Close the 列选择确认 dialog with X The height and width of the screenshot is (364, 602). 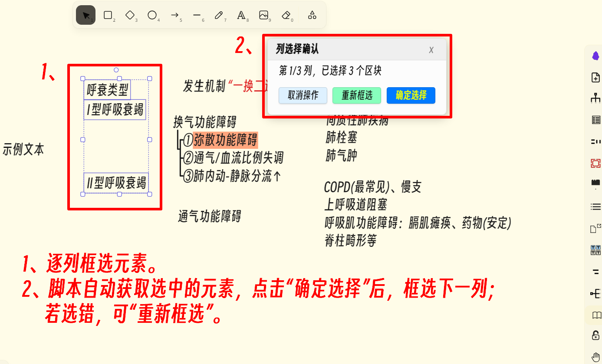[431, 50]
